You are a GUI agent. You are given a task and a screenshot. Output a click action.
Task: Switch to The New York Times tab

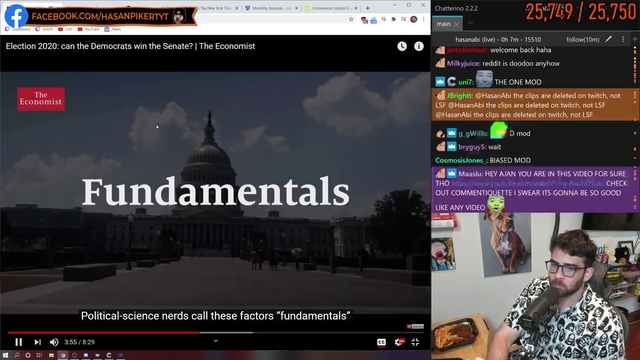[216, 8]
